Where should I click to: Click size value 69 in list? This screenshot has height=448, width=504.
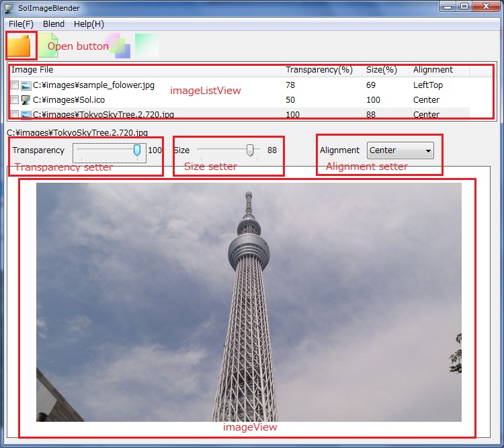[371, 85]
